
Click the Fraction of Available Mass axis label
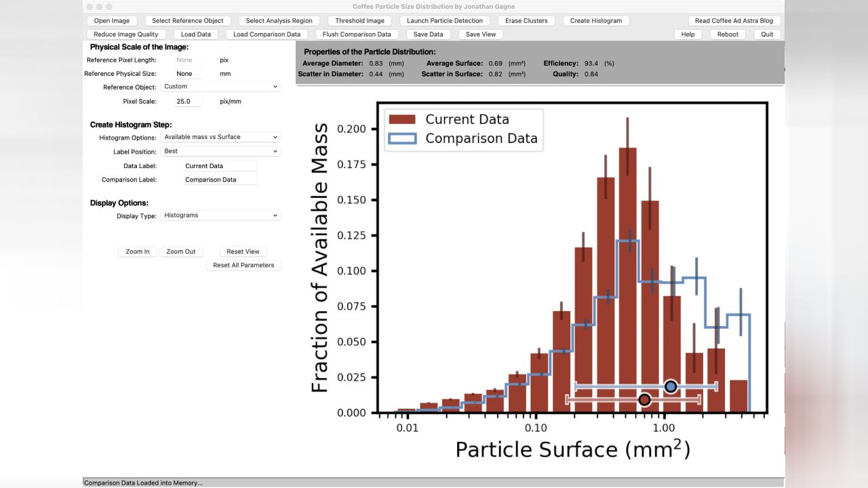[320, 258]
